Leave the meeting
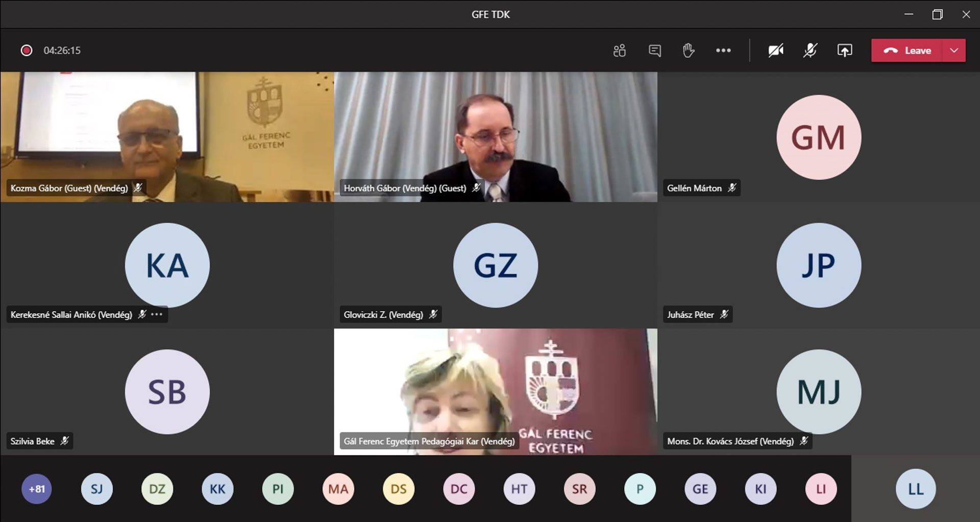 click(x=907, y=51)
